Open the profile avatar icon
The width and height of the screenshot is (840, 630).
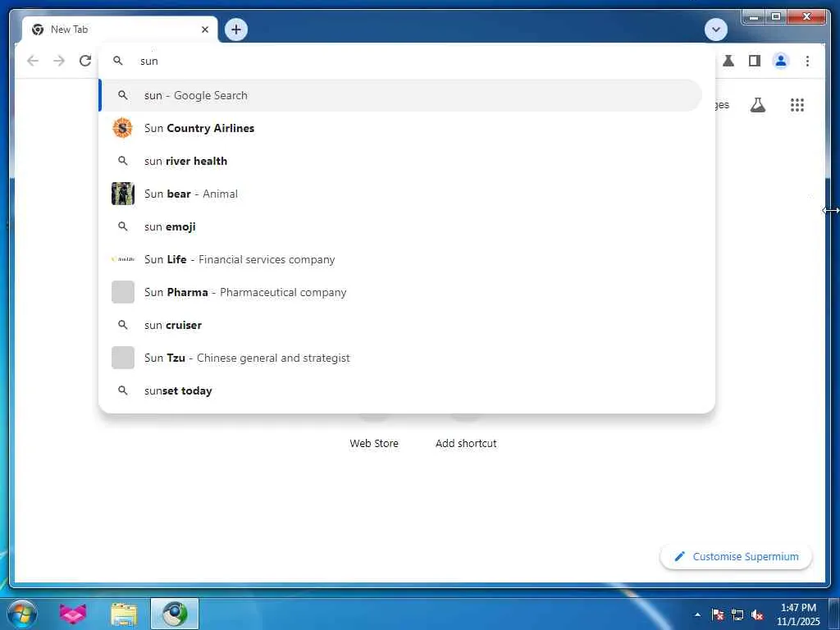point(781,61)
